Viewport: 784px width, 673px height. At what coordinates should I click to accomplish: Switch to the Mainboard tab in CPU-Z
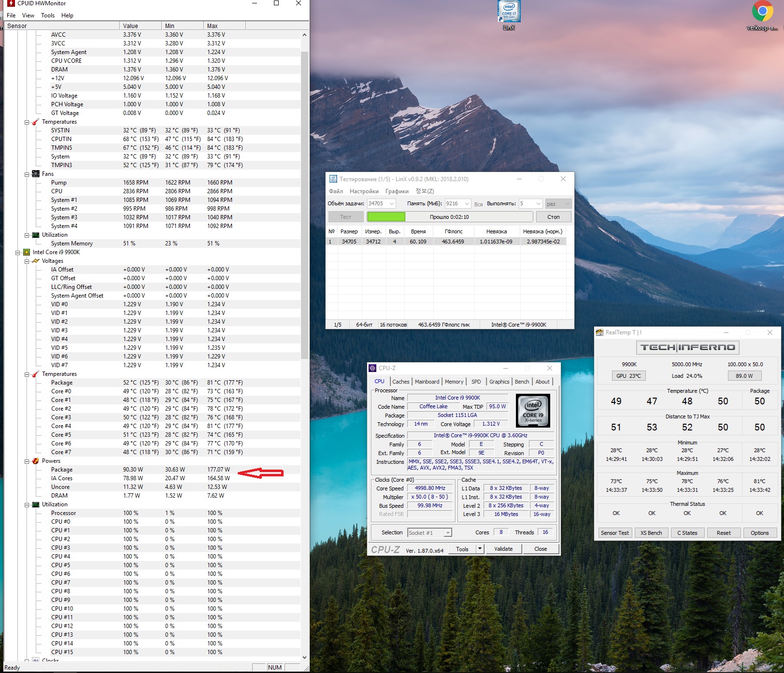427,382
